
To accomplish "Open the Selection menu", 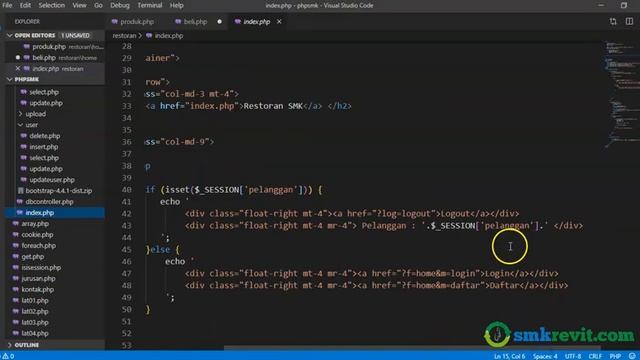I will pos(52,5).
